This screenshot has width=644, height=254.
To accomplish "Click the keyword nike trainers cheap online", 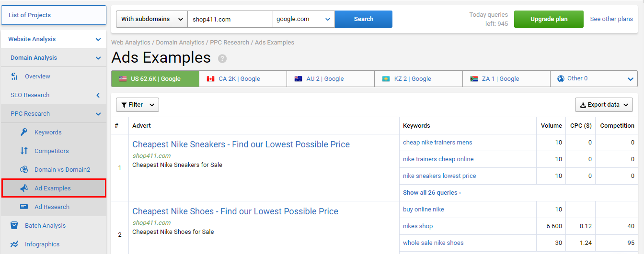I will coord(438,159).
